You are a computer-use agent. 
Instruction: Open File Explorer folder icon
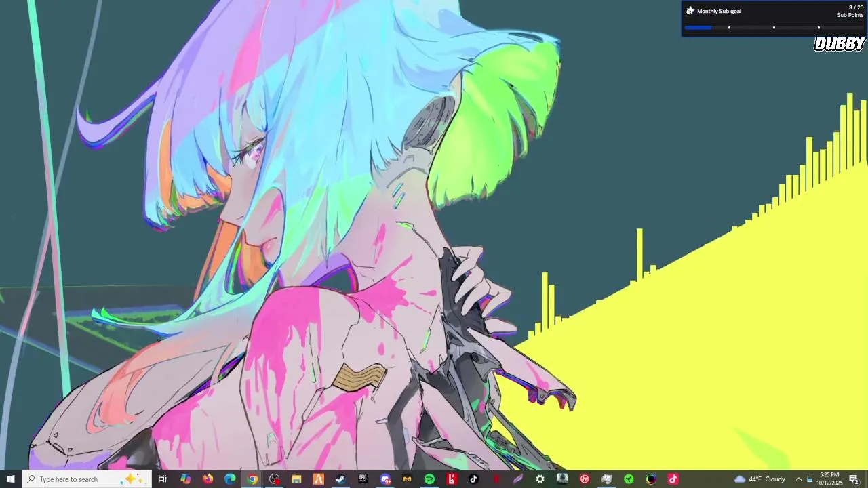pos(296,479)
